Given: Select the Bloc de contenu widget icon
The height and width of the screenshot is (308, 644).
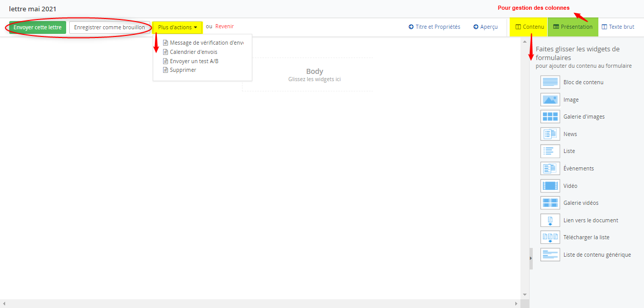Looking at the screenshot, I should point(550,82).
